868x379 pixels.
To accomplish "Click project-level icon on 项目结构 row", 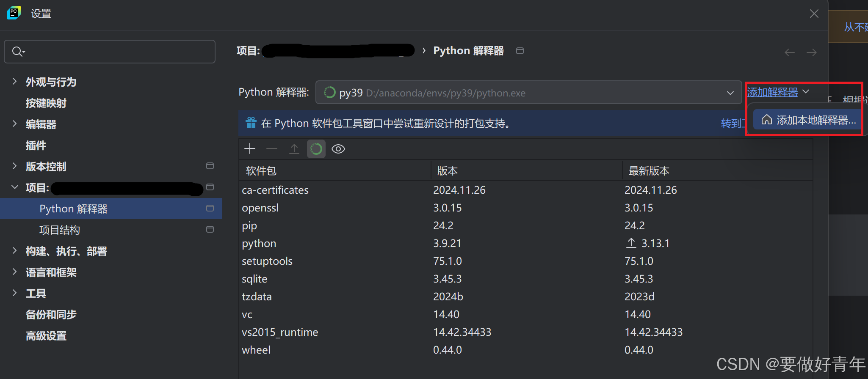I will (210, 229).
